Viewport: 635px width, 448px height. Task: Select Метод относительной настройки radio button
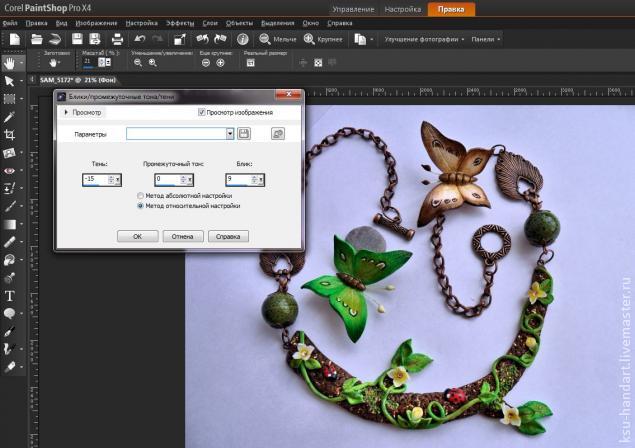141,206
